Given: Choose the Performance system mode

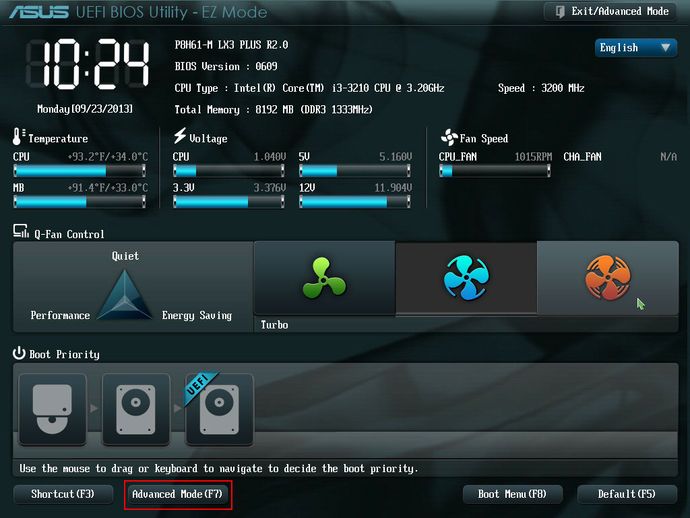Looking at the screenshot, I should coord(60,316).
